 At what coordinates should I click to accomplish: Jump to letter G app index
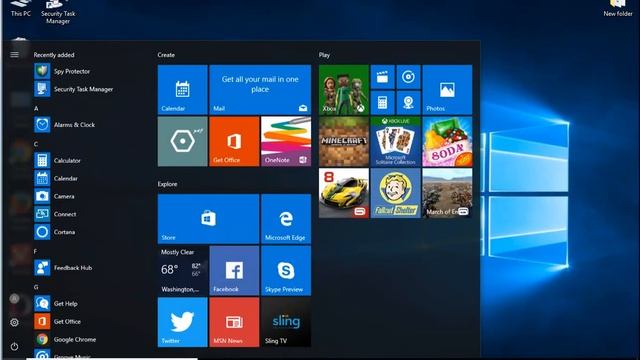36,287
